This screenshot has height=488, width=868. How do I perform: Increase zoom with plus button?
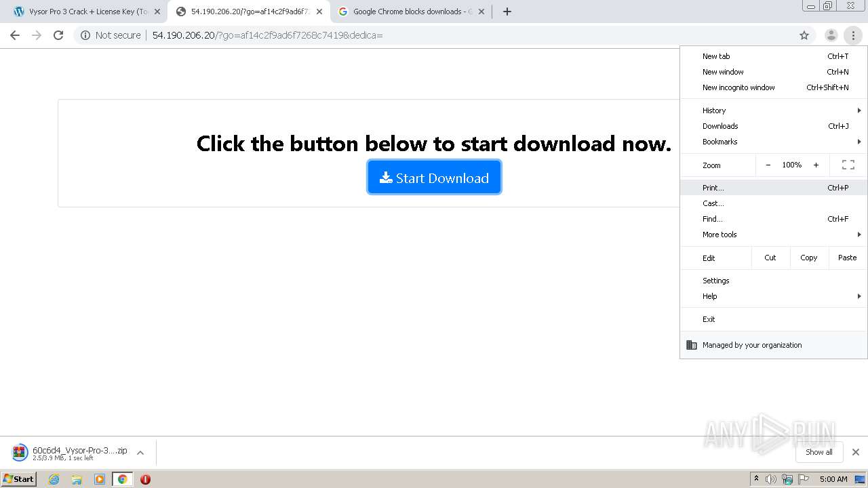pos(816,165)
